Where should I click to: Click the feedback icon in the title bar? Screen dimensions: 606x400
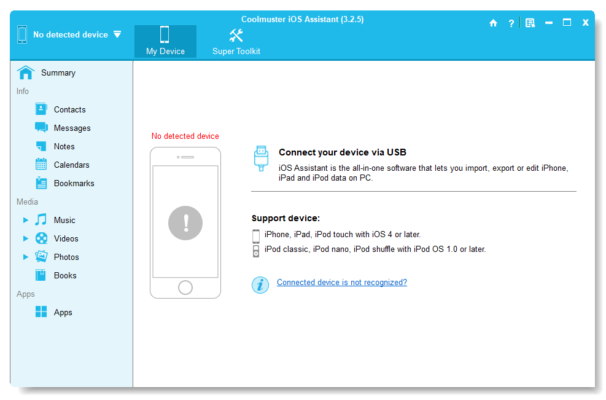tap(530, 23)
